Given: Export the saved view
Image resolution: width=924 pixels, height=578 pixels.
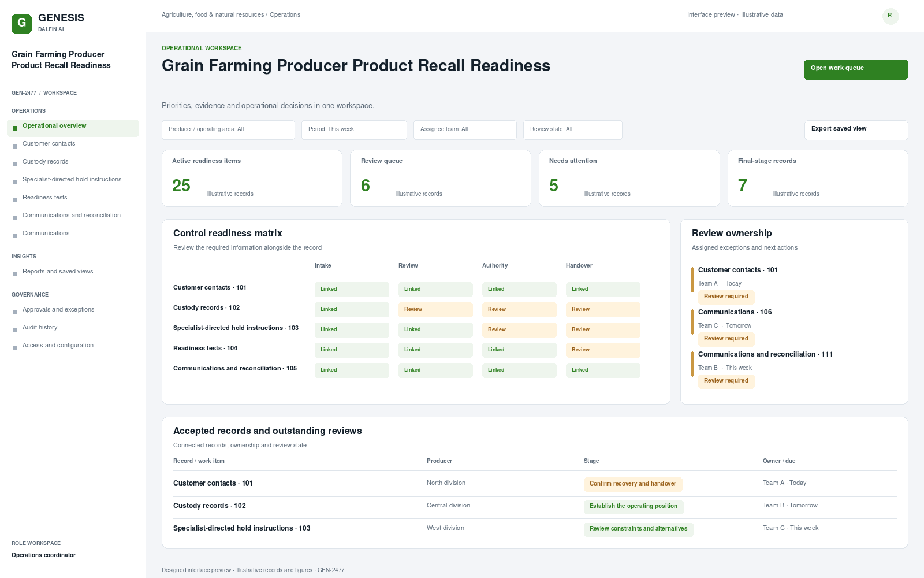Looking at the screenshot, I should point(856,130).
